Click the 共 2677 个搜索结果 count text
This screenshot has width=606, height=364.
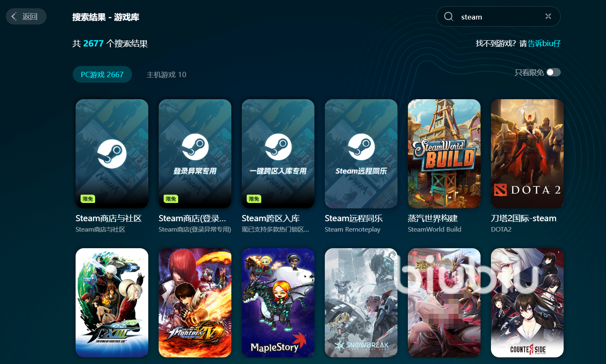pos(110,44)
